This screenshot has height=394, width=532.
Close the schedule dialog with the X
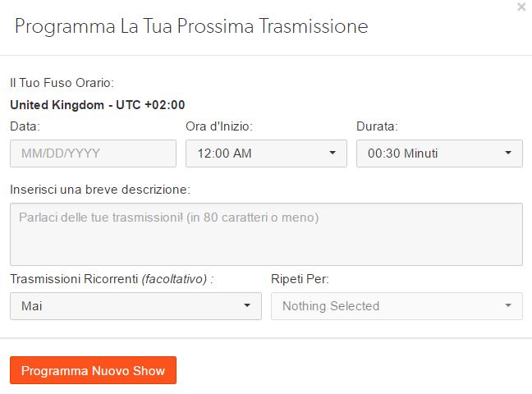pos(521,7)
